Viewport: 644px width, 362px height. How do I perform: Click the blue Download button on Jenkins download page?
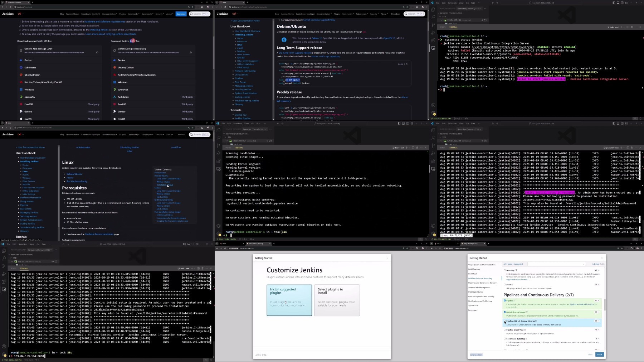(x=181, y=14)
